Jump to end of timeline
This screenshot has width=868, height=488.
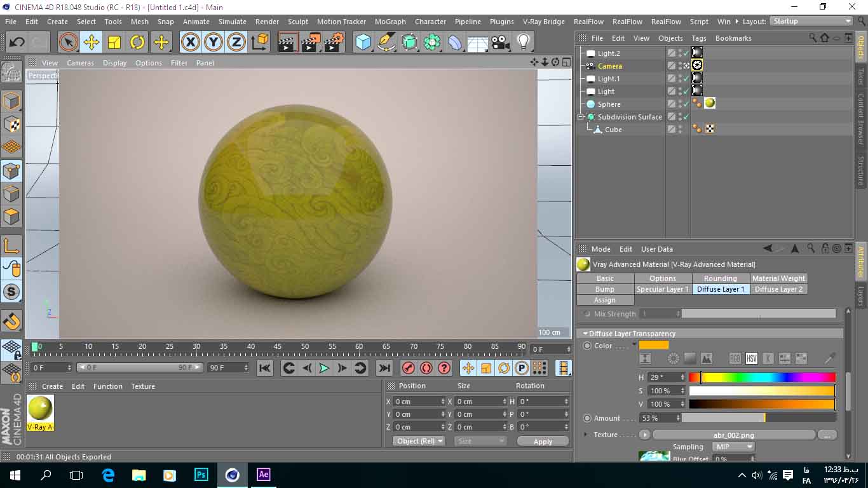384,368
